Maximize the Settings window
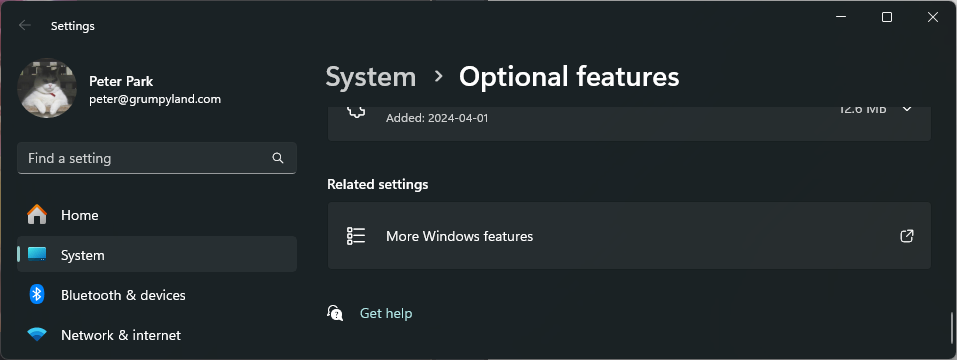This screenshot has width=957, height=360. pos(887,18)
